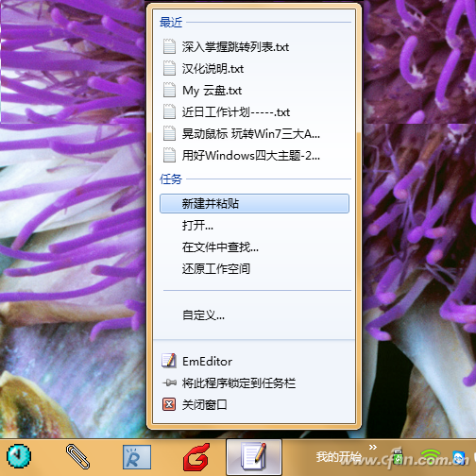Click the clock icon on taskbar
Image resolution: width=476 pixels, height=476 pixels.
[x=19, y=456]
